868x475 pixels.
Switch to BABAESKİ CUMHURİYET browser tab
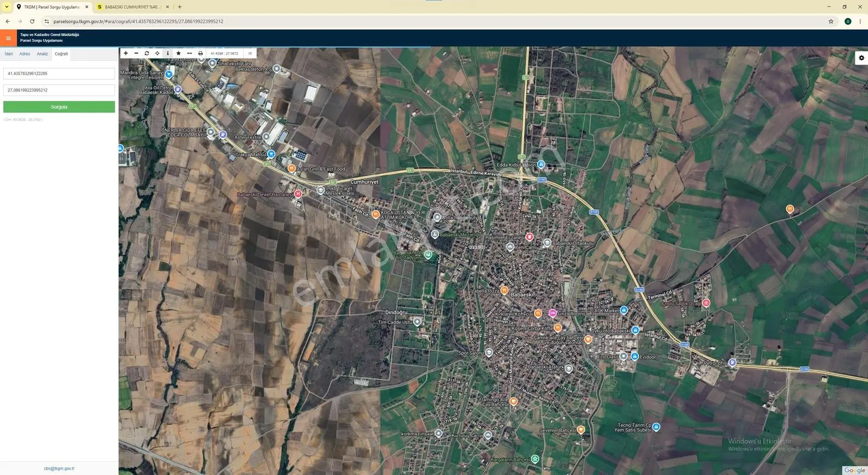tap(133, 7)
